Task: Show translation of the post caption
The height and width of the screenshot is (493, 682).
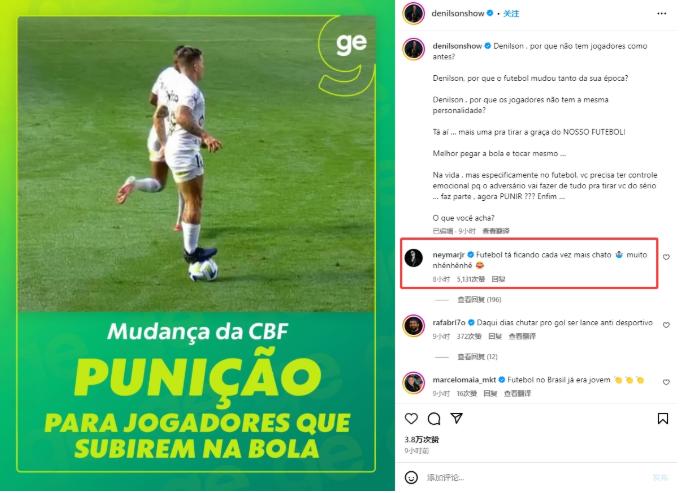Action: pos(496,231)
